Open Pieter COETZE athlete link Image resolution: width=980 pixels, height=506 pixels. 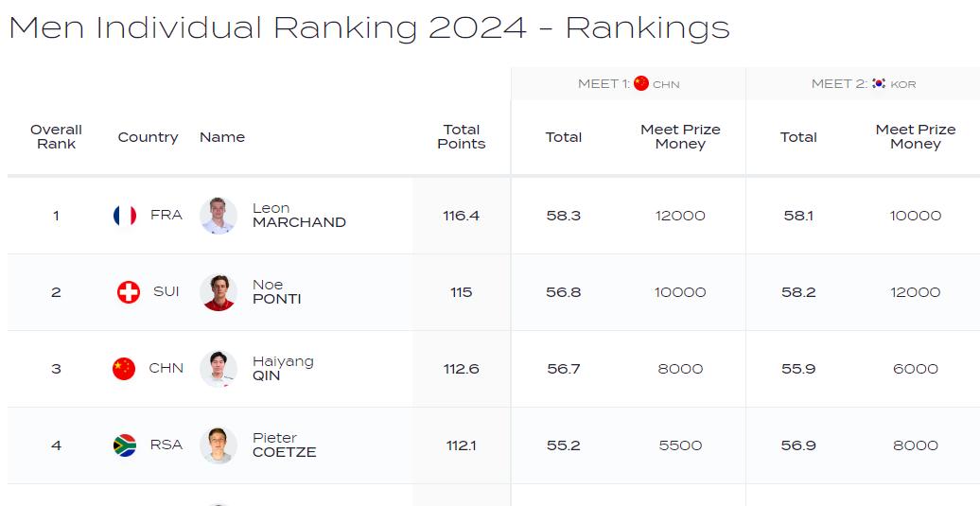click(285, 445)
